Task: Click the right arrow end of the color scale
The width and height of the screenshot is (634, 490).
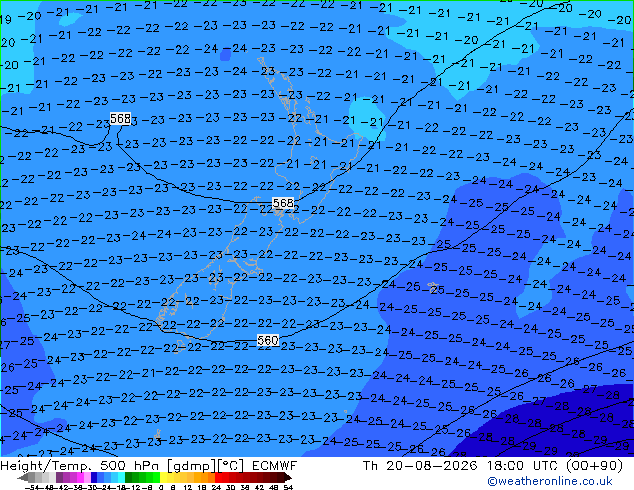Action: click(x=288, y=477)
